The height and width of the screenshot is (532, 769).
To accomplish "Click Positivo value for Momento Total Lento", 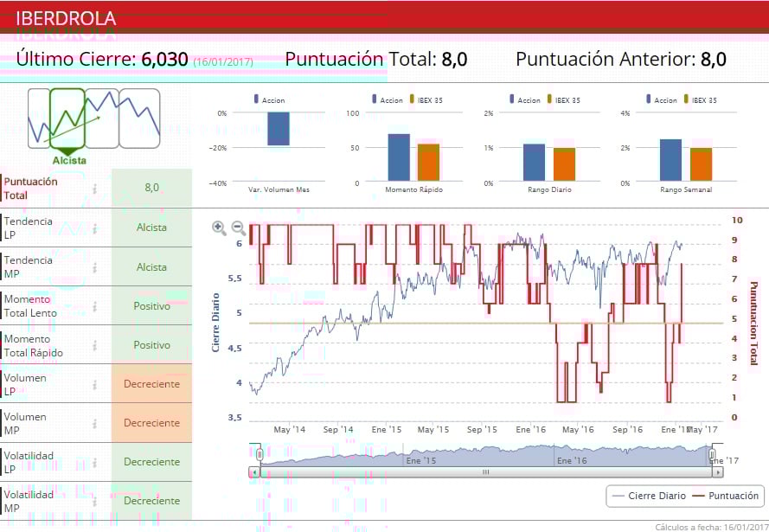I will [x=151, y=306].
